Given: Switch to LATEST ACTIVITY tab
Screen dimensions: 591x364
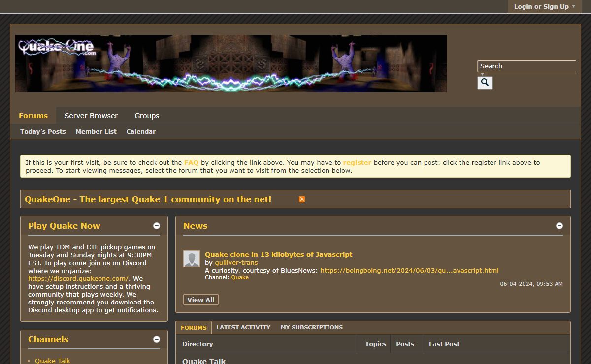Looking at the screenshot, I should [243, 327].
